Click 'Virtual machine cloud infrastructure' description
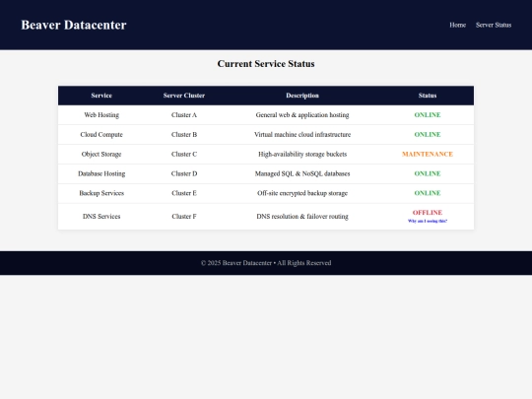This screenshot has height=399, width=532. [302, 134]
